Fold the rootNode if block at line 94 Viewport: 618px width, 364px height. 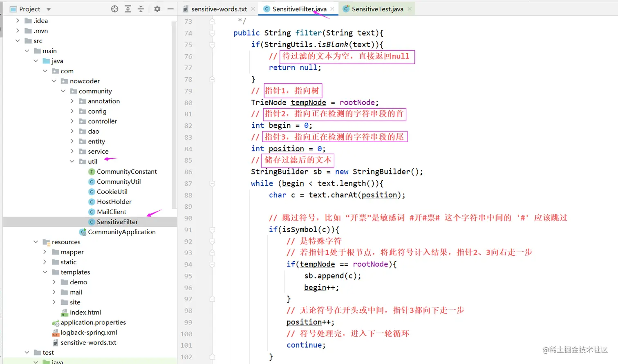(212, 264)
